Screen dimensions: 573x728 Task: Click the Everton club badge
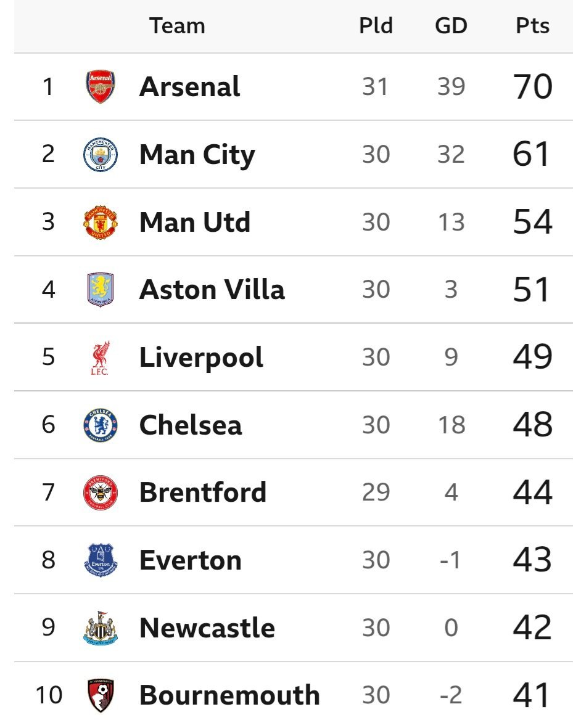[x=101, y=560]
